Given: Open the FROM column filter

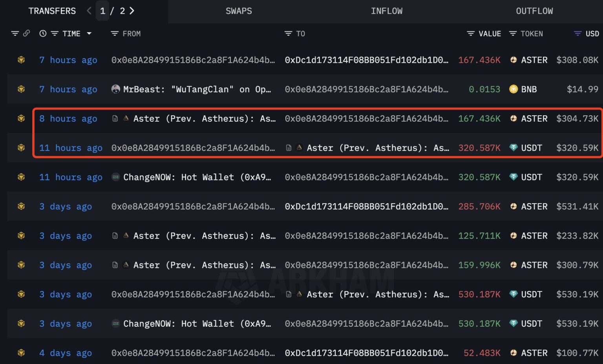Looking at the screenshot, I should [x=114, y=33].
